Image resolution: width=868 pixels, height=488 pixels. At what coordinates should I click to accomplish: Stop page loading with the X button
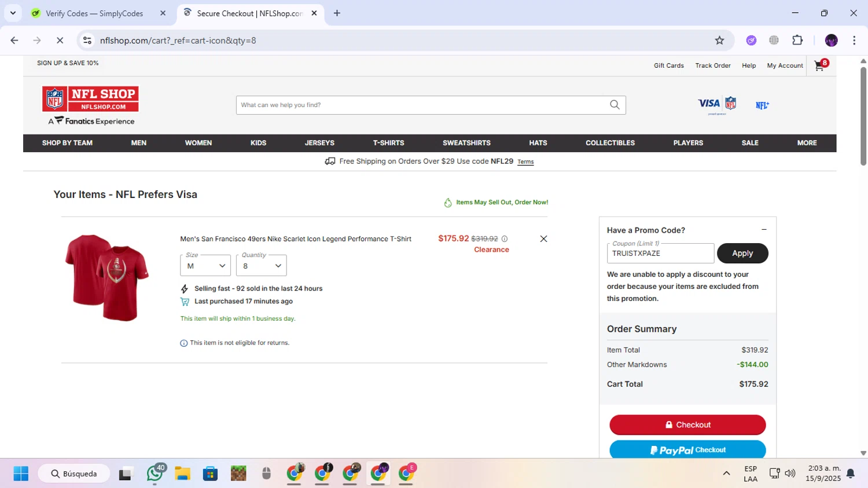(x=60, y=41)
